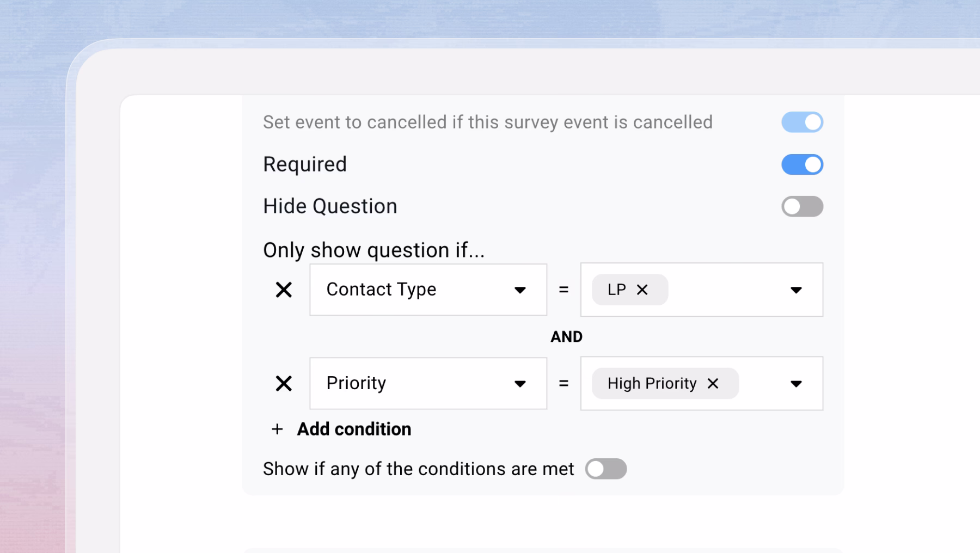This screenshot has width=980, height=553.
Task: Select the LP chip label
Action: click(616, 290)
